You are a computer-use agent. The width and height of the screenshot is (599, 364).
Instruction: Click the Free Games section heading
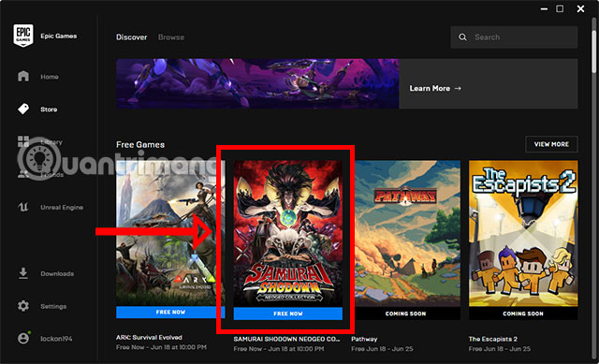[140, 145]
